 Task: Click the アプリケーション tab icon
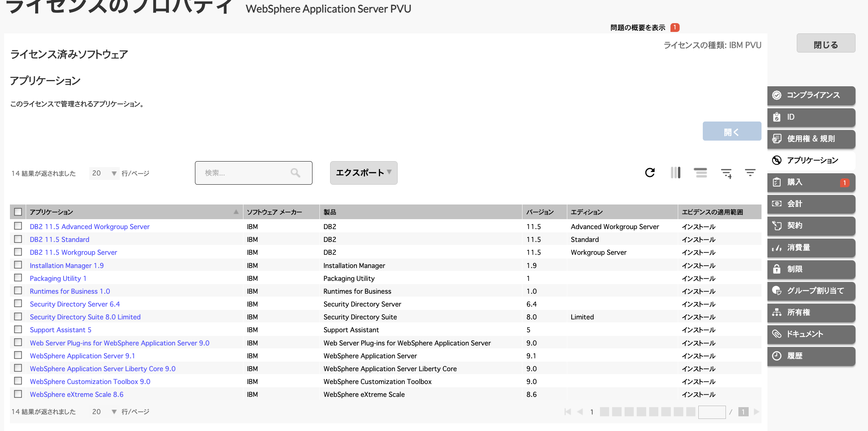pos(777,160)
